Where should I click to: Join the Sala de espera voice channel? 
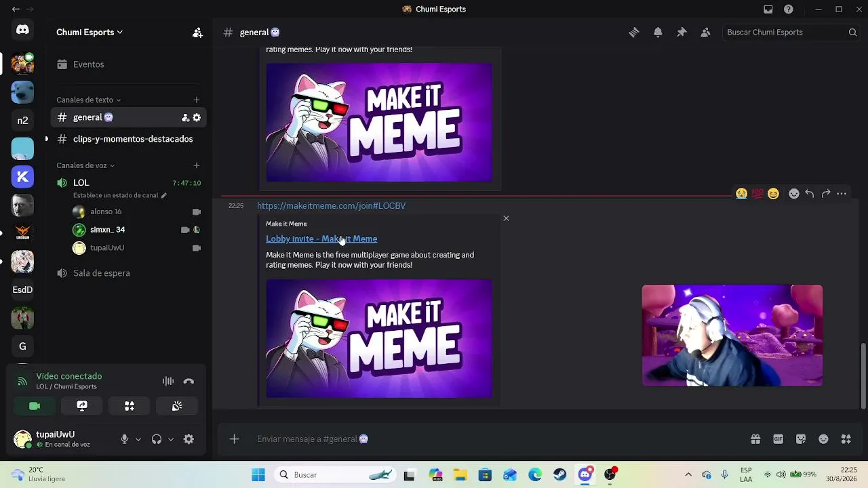coord(128,273)
